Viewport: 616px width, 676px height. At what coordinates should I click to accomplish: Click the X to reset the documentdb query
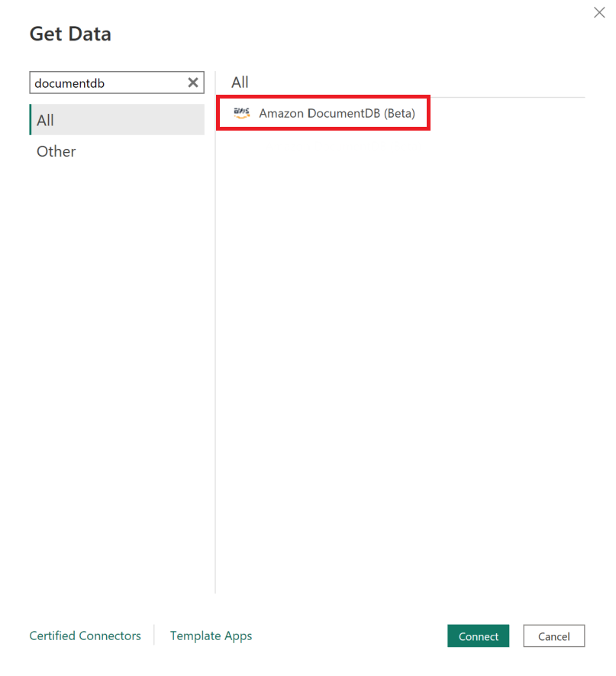click(x=192, y=82)
